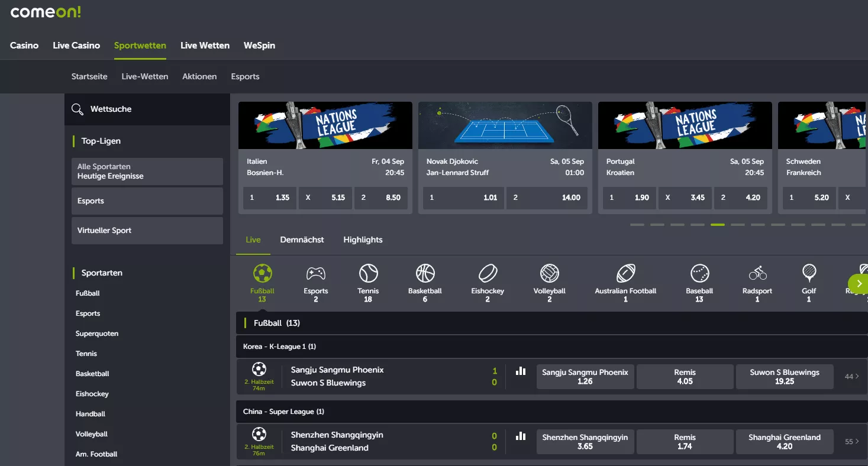Go to Aktionen submenu

pos(199,76)
